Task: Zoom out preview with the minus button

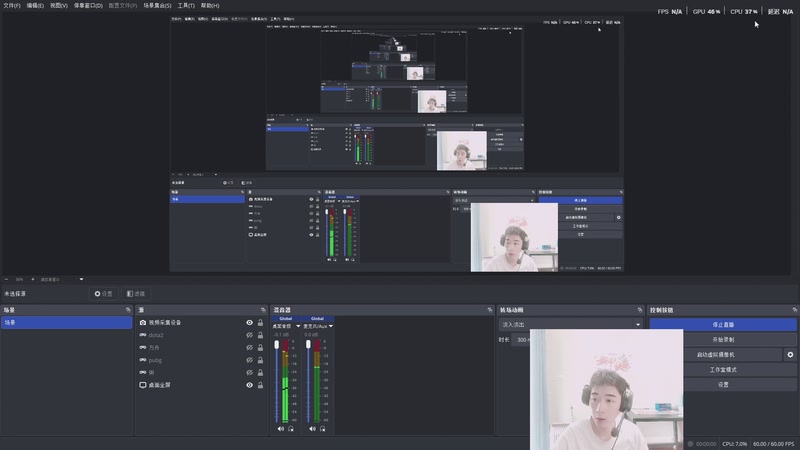Action: 6,280
